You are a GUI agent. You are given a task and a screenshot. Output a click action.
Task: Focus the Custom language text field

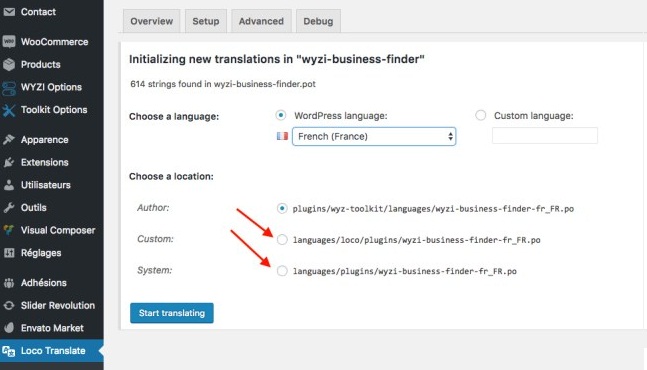[545, 136]
